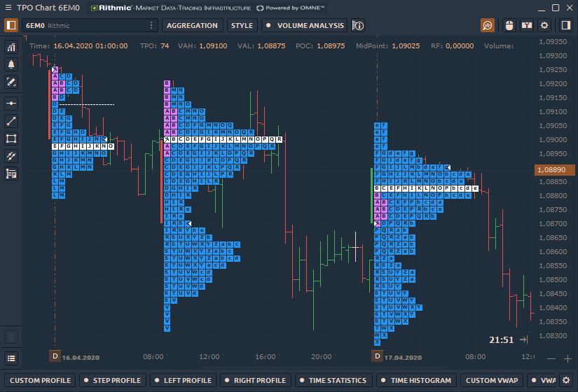The height and width of the screenshot is (392, 578).
Task: Click the 08:00 label after 16.04.2020
Action: click(153, 356)
